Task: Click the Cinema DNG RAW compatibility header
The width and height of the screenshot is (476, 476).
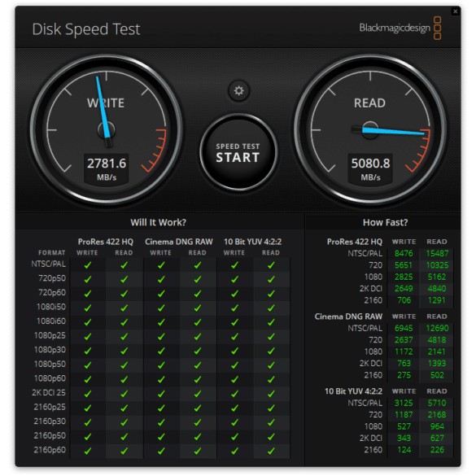Action: point(179,242)
